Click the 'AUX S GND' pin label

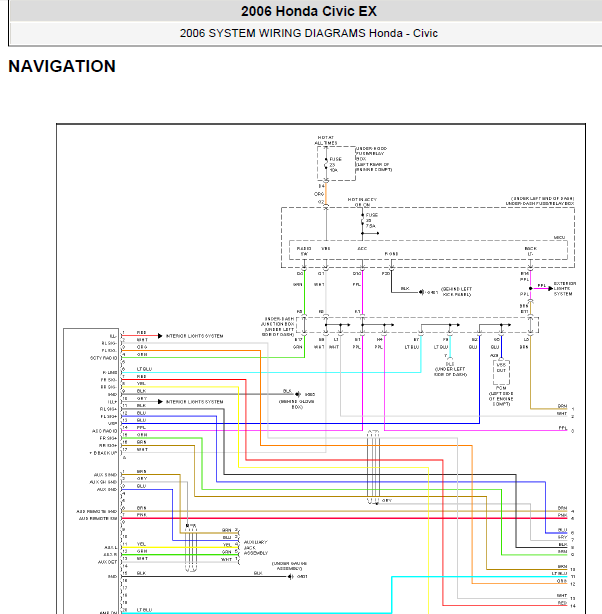pyautogui.click(x=105, y=475)
